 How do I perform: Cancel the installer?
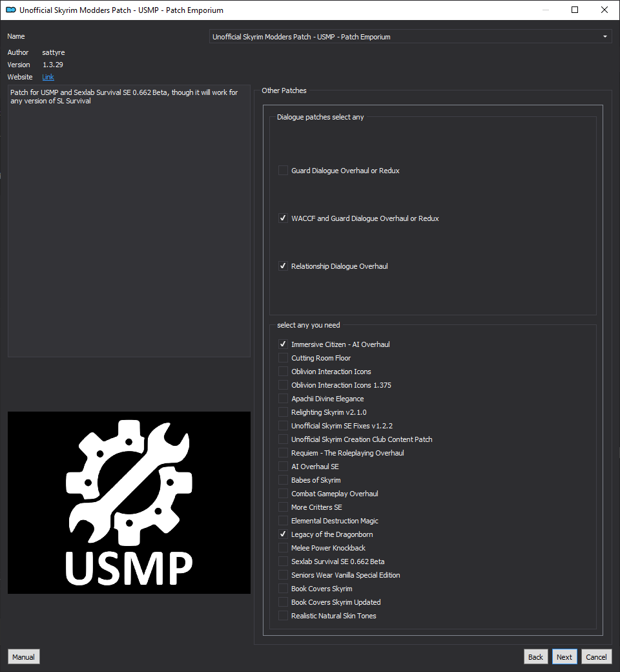(596, 657)
